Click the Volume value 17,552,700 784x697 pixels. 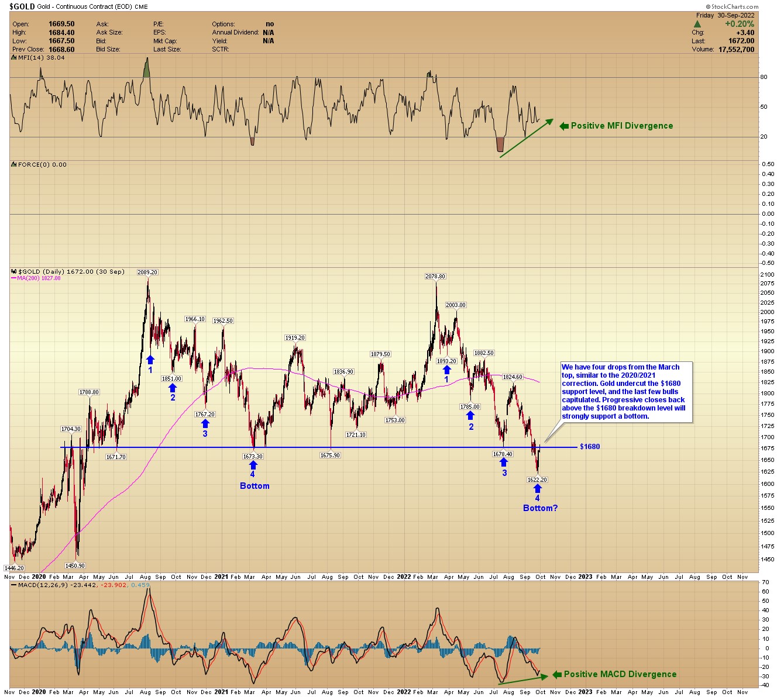737,50
